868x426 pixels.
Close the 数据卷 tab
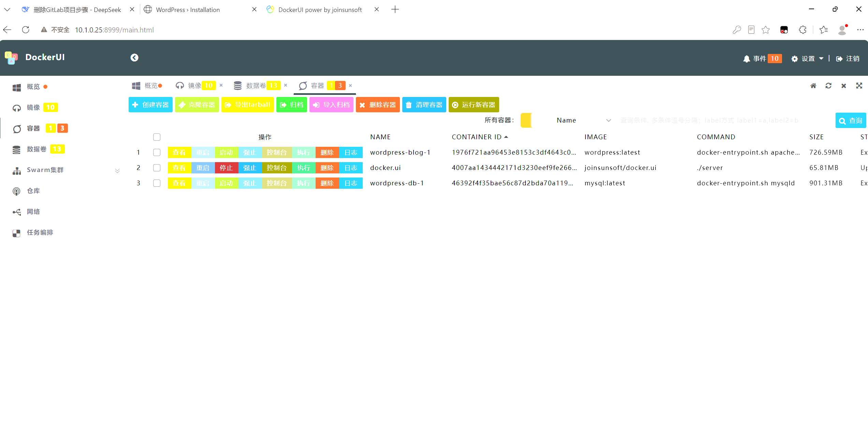(x=286, y=85)
